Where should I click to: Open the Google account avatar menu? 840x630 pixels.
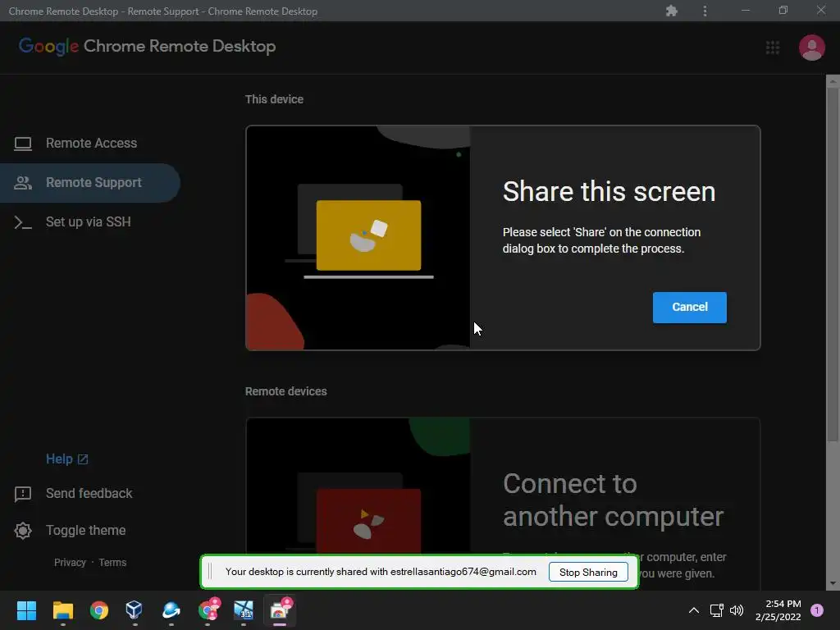point(812,48)
